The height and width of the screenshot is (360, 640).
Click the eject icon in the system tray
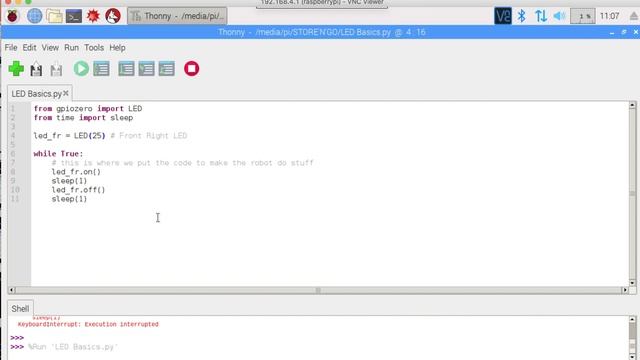pyautogui.click(x=634, y=16)
